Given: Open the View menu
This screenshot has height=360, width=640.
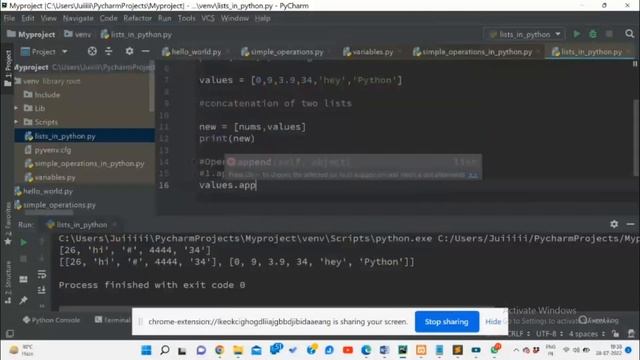Looking at the screenshot, I should point(49,18).
